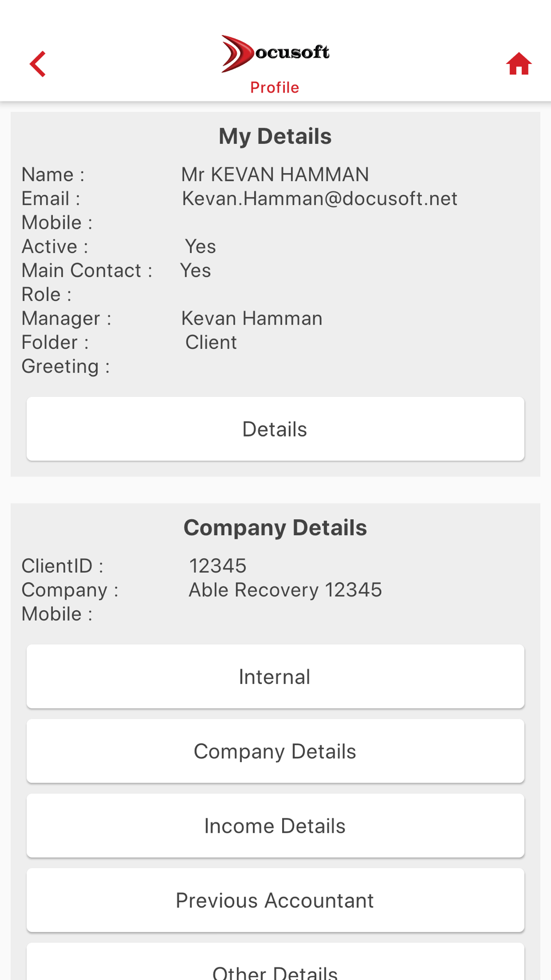Tap the ClientID value 12345
The height and width of the screenshot is (980, 551).
coord(218,566)
